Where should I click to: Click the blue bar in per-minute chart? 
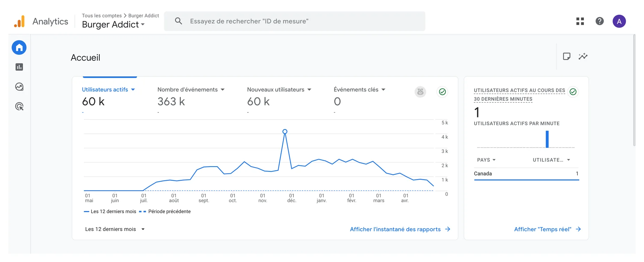click(547, 139)
